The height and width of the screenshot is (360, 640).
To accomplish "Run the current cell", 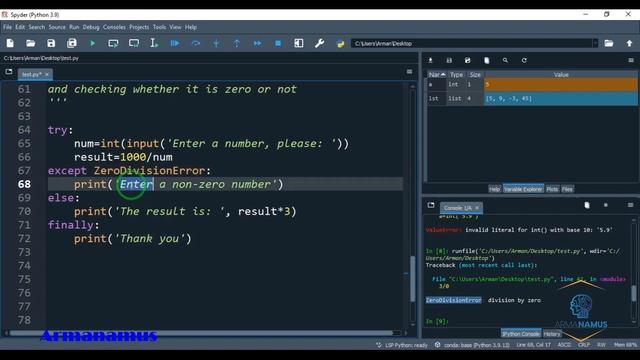I will point(113,43).
